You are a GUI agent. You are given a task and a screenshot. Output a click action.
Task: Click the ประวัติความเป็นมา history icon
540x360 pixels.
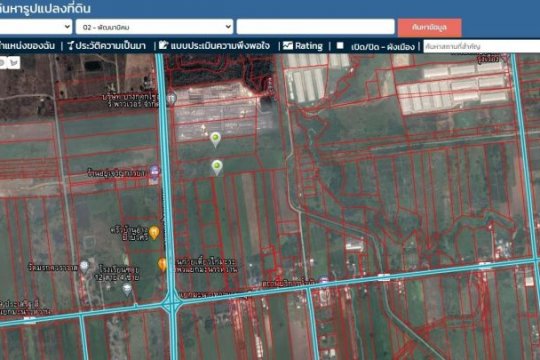click(70, 45)
